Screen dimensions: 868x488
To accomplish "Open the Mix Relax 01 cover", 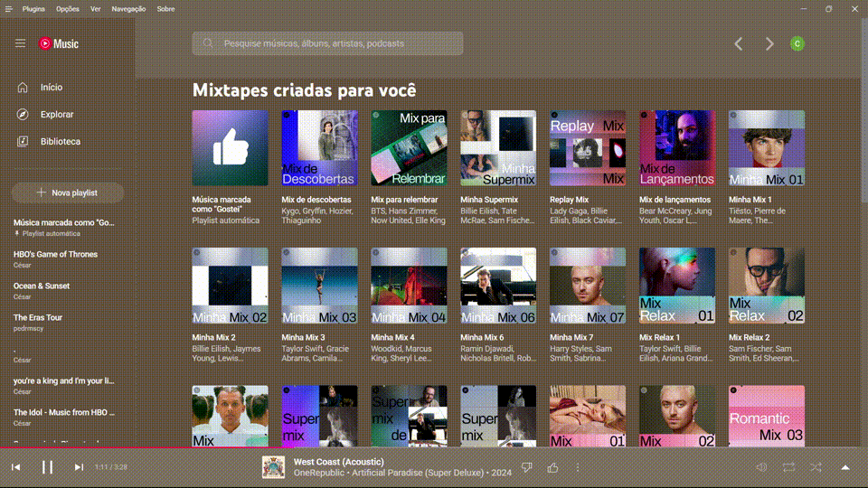I will (x=677, y=286).
